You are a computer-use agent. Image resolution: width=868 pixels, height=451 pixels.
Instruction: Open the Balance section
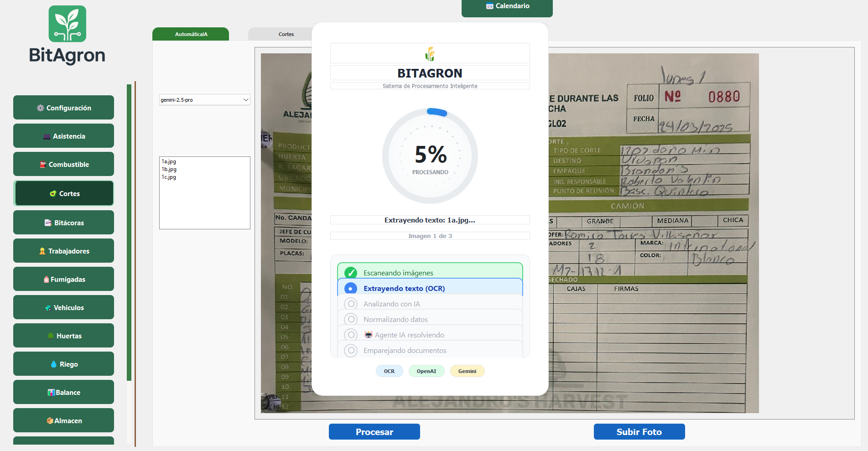64,392
